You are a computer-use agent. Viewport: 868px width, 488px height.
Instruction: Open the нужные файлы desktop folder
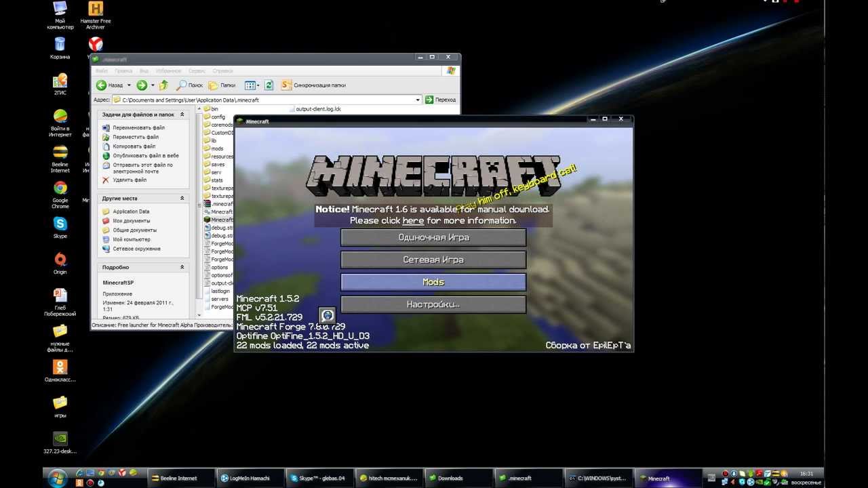pyautogui.click(x=60, y=338)
